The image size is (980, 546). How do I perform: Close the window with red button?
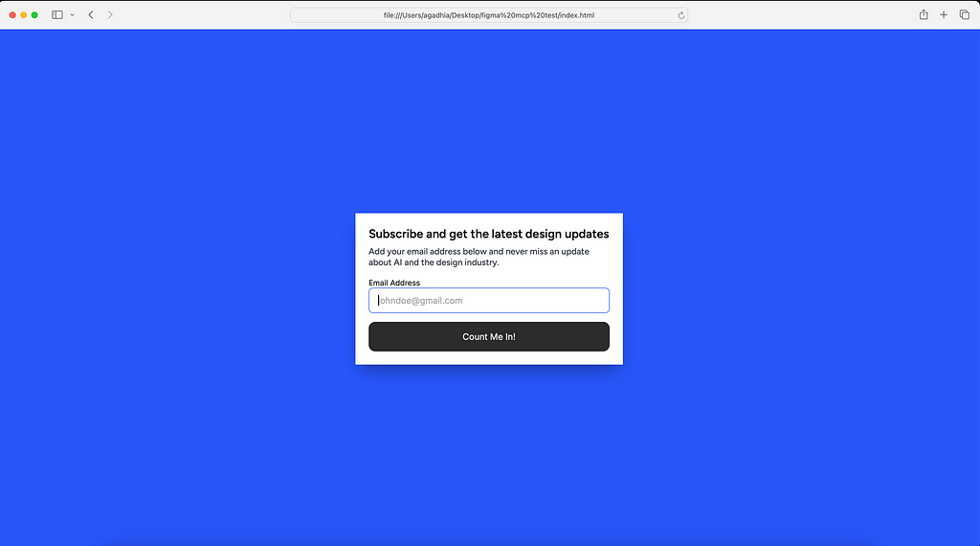pos(12,15)
